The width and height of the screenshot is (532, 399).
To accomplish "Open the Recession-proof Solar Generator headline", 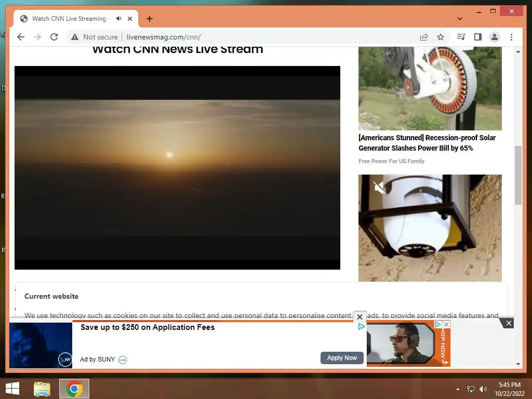I will coord(427,143).
